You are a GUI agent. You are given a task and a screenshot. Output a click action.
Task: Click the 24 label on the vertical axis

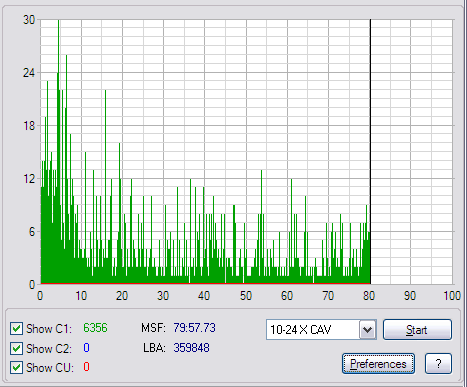[29, 73]
